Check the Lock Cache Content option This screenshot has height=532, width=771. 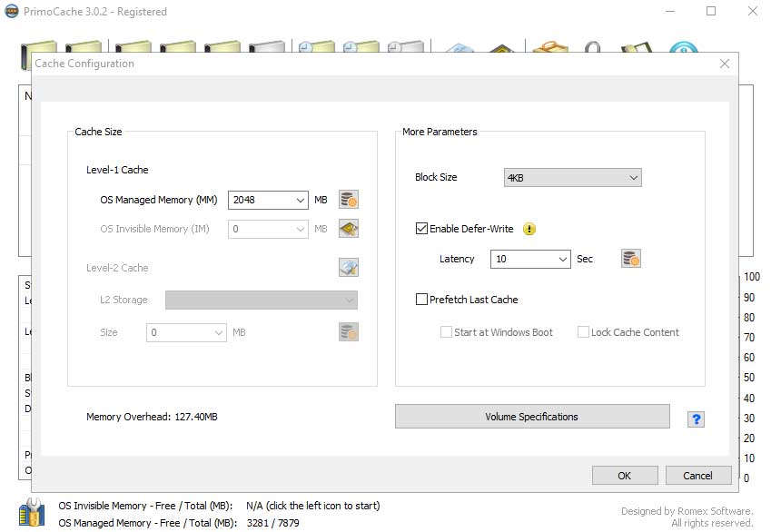click(x=583, y=332)
